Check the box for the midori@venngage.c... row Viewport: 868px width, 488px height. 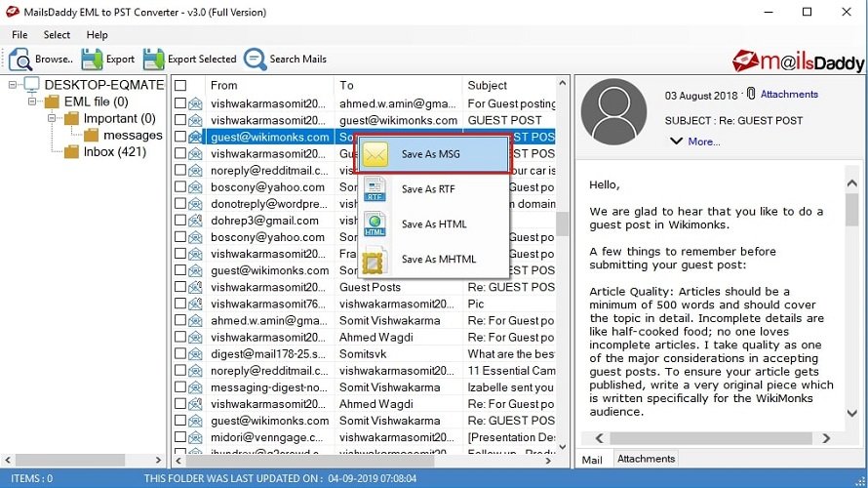pyautogui.click(x=180, y=437)
